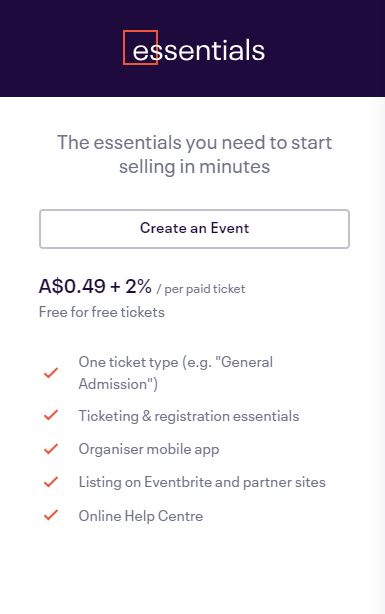Select the One ticket type feature text
This screenshot has height=614, width=385.
point(176,373)
